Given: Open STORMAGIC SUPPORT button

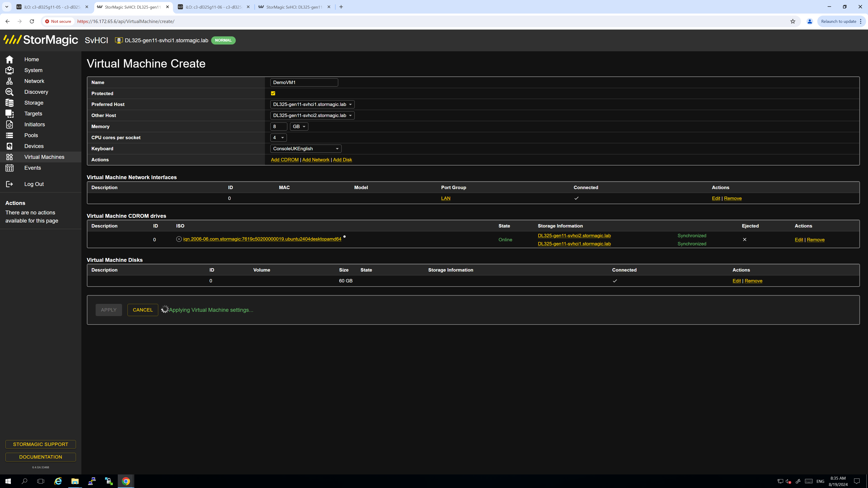Looking at the screenshot, I should pyautogui.click(x=40, y=444).
